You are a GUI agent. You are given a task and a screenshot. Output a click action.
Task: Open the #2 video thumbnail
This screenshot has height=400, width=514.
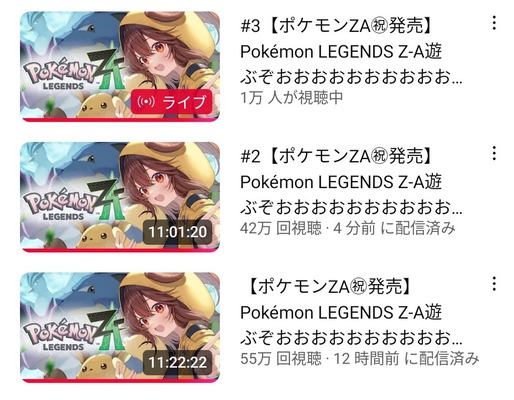coord(120,197)
